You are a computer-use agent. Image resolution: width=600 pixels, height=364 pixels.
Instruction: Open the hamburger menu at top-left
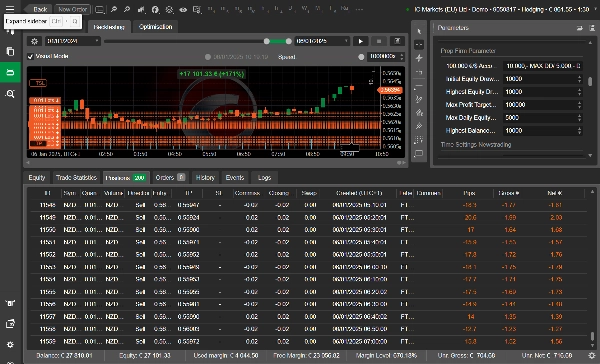tap(10, 8)
